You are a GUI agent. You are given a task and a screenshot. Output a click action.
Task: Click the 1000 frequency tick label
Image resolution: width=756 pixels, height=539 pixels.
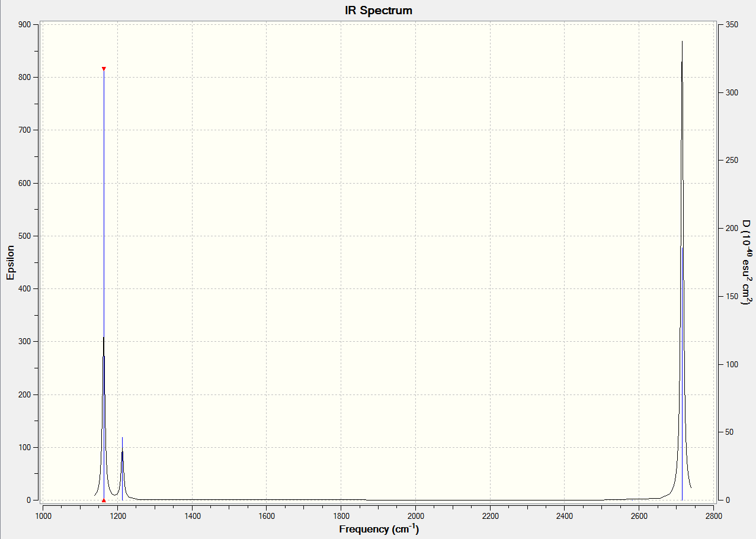point(43,515)
